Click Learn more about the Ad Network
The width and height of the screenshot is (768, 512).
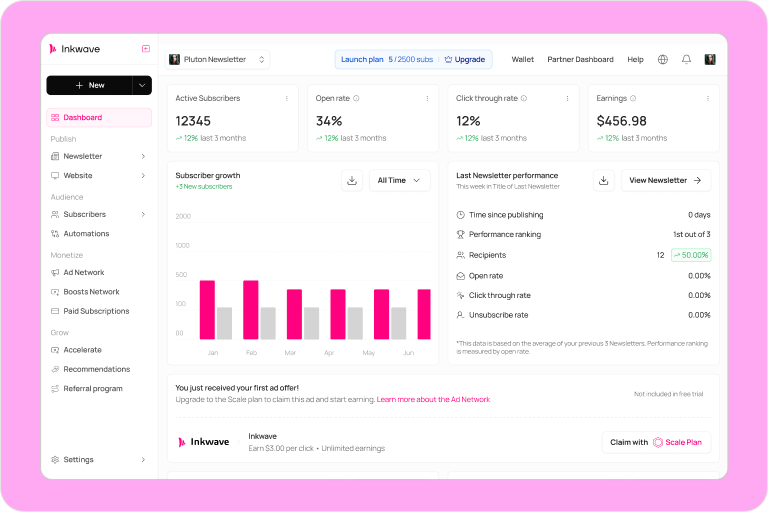tap(433, 399)
